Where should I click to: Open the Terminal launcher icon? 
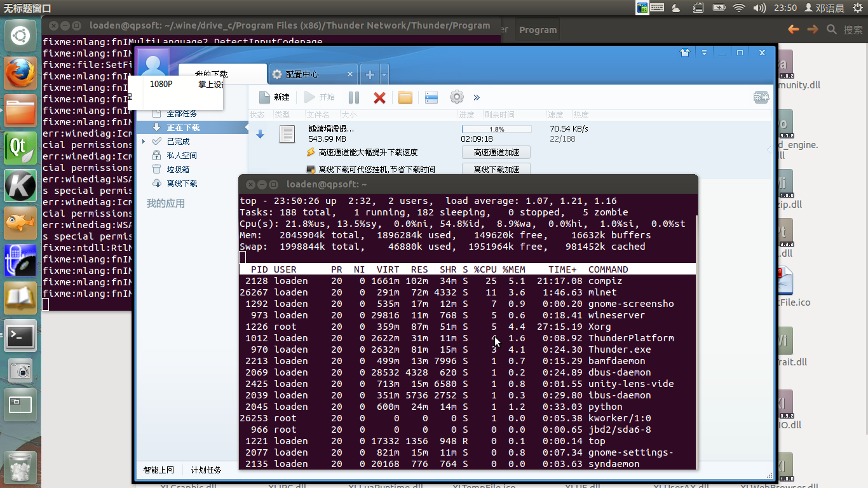(20, 335)
